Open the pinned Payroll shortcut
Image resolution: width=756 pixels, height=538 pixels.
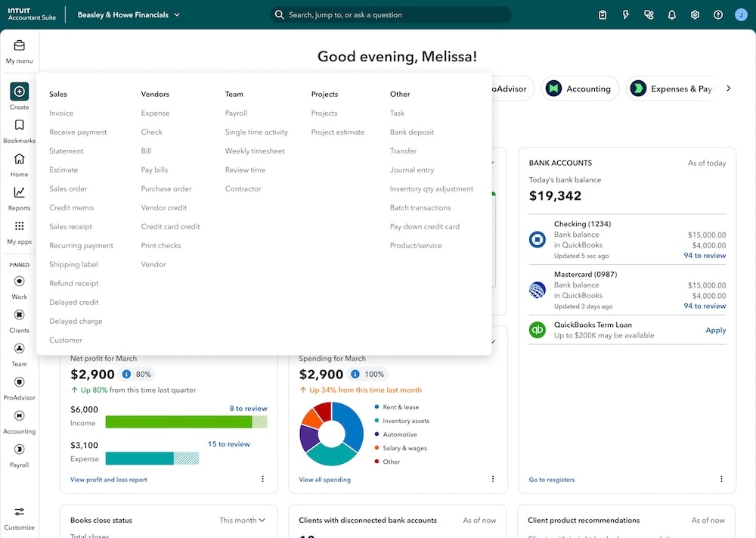click(x=19, y=454)
